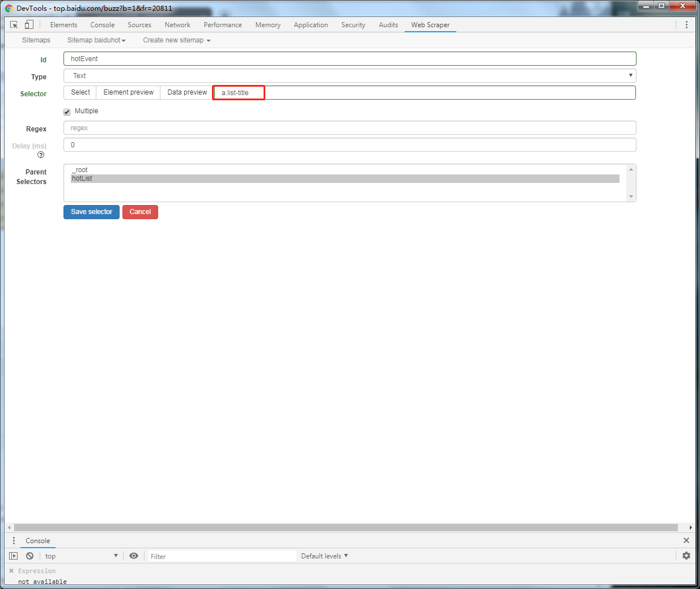Click the Expression live expression text
Image resolution: width=700 pixels, height=589 pixels.
[37, 571]
